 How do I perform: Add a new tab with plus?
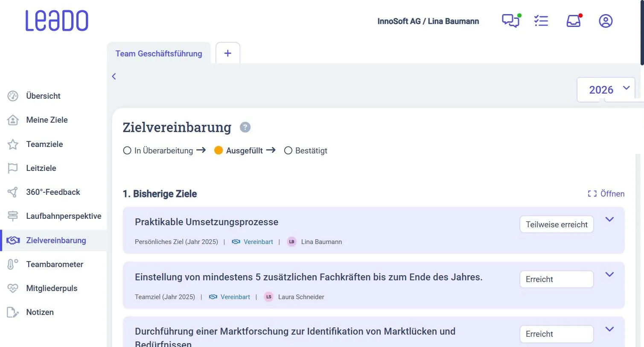pyautogui.click(x=228, y=53)
